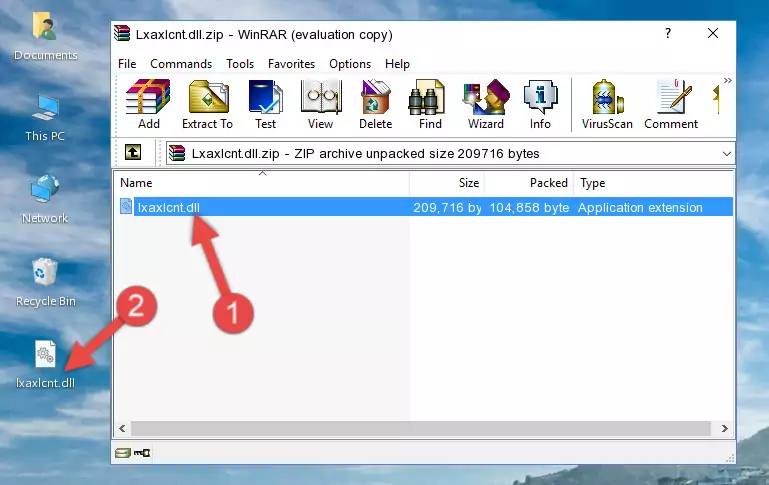Open the Help menu

(397, 64)
